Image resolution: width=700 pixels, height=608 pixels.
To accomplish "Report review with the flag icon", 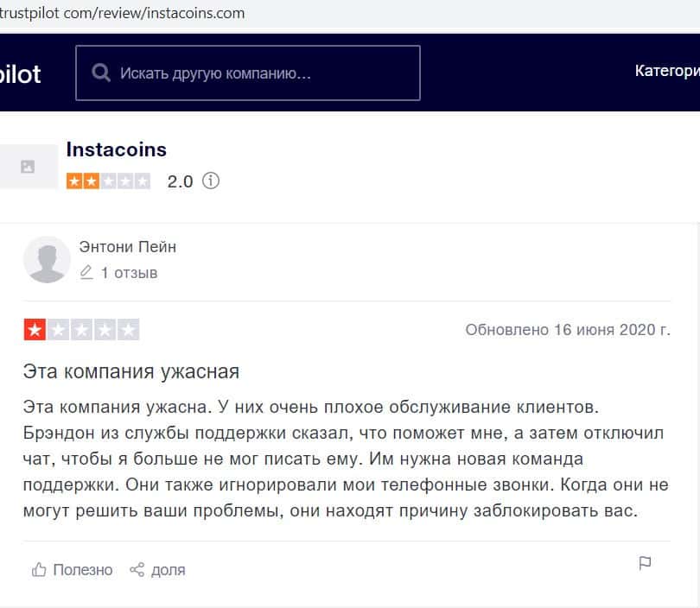I will click(x=645, y=563).
